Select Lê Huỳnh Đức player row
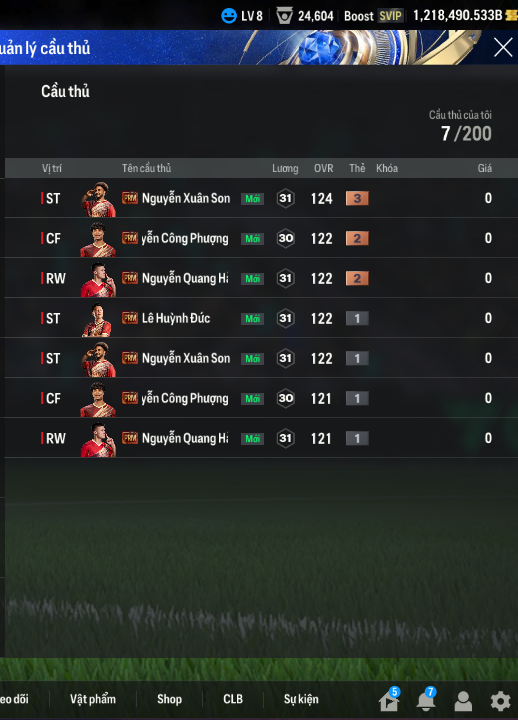 pos(261,318)
